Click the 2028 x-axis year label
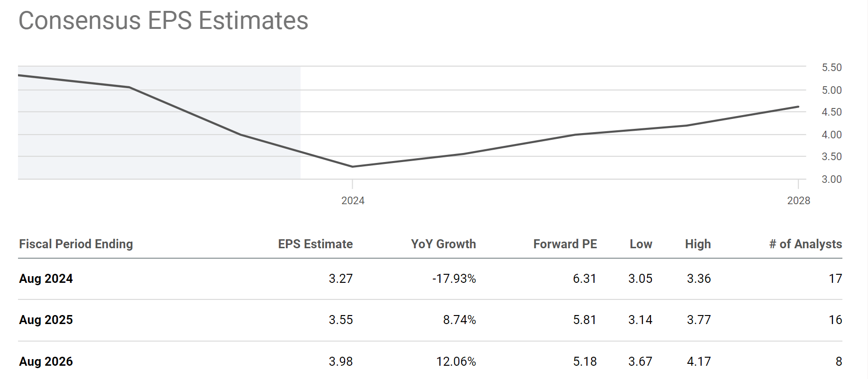The image size is (868, 379). point(798,200)
